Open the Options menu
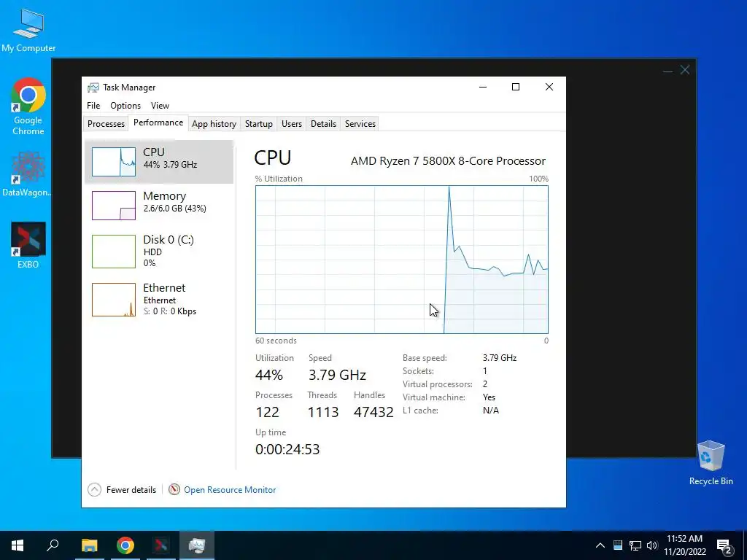 pyautogui.click(x=125, y=106)
